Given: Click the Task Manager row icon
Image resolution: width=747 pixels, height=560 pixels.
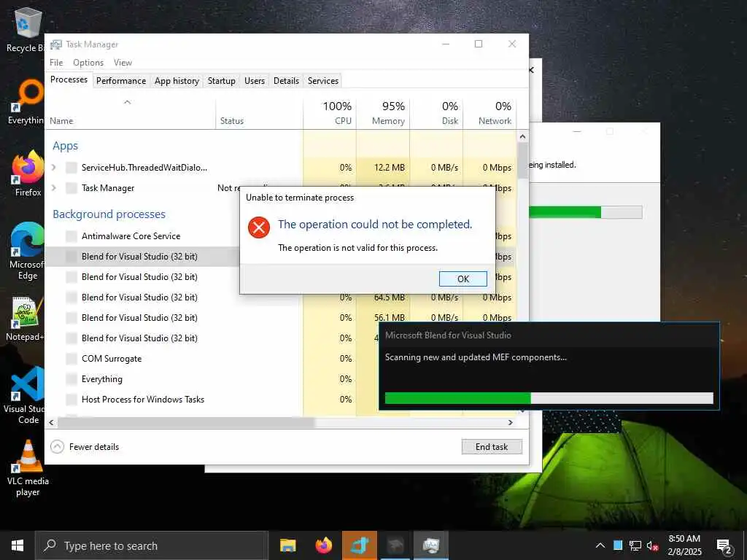Looking at the screenshot, I should [x=71, y=188].
